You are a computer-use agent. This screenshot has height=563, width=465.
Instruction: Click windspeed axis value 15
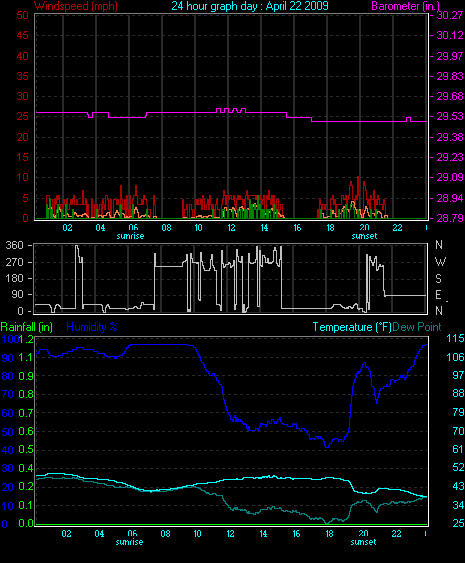(x=22, y=157)
